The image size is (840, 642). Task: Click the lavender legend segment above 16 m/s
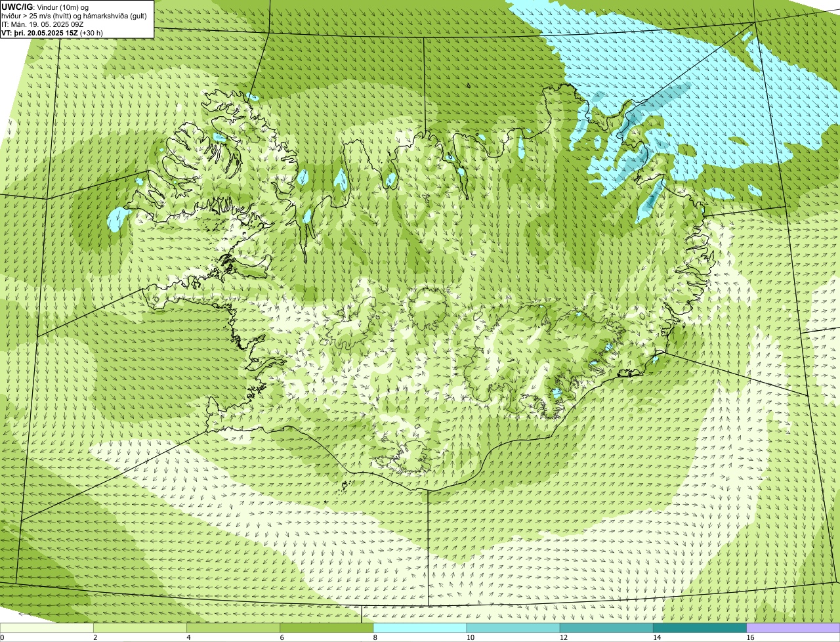tap(793, 628)
